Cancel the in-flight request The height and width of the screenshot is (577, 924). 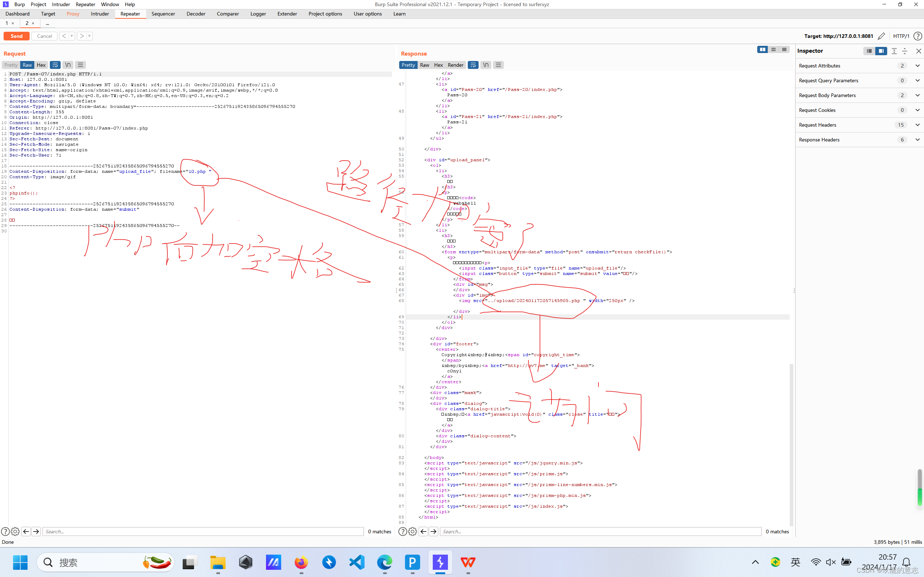pyautogui.click(x=44, y=36)
